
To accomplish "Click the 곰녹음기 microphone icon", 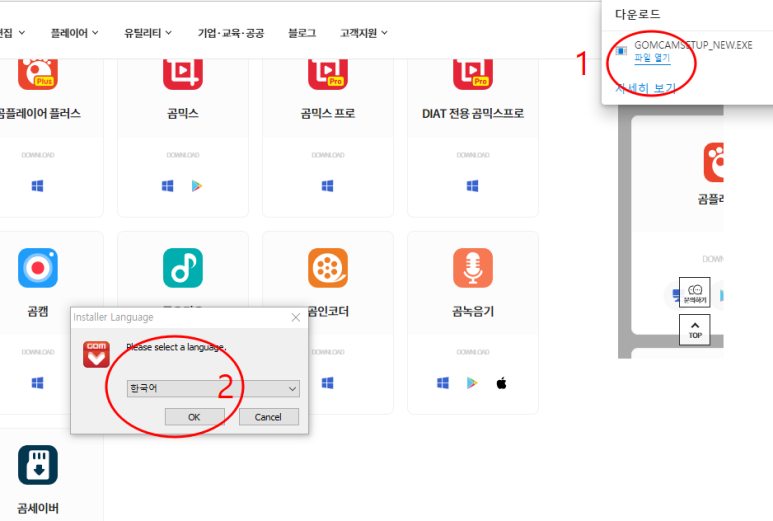I will [473, 268].
